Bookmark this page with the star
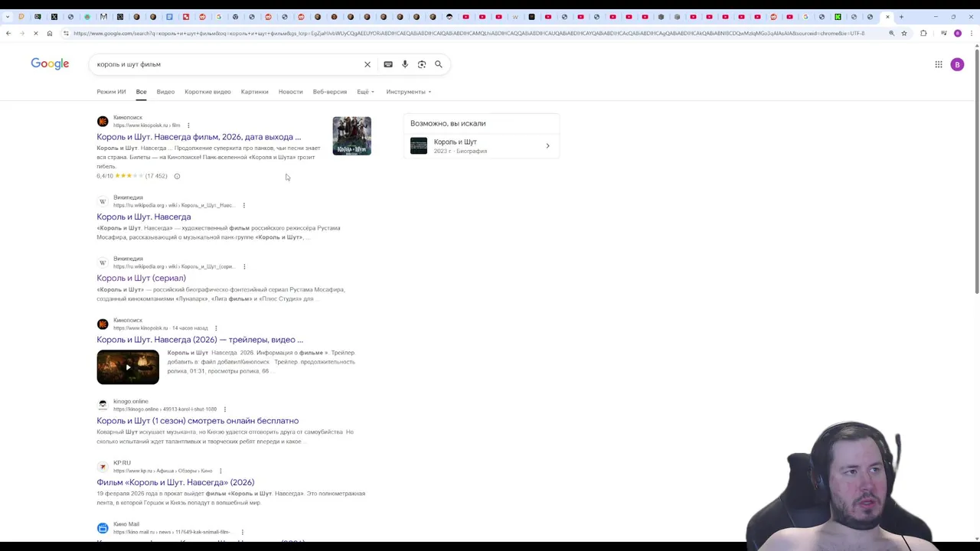 [904, 33]
